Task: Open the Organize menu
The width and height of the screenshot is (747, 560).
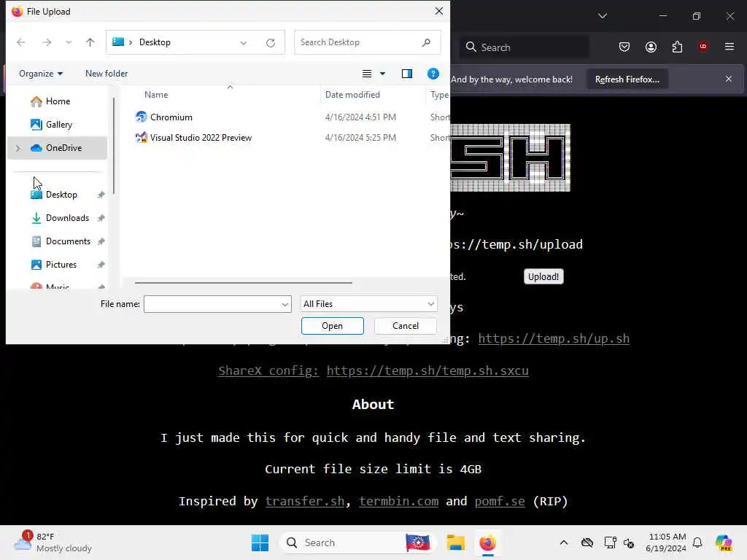Action: [41, 74]
